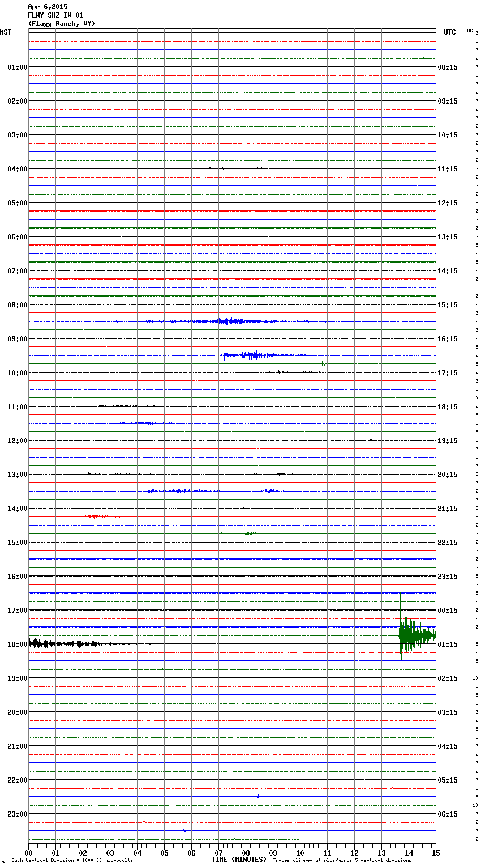481x868 pixels.
Task: Select the 16:00 MST row label
Action: [18, 577]
